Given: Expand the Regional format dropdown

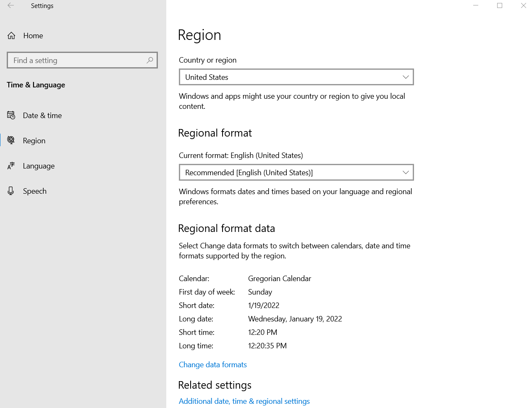Looking at the screenshot, I should click(296, 172).
